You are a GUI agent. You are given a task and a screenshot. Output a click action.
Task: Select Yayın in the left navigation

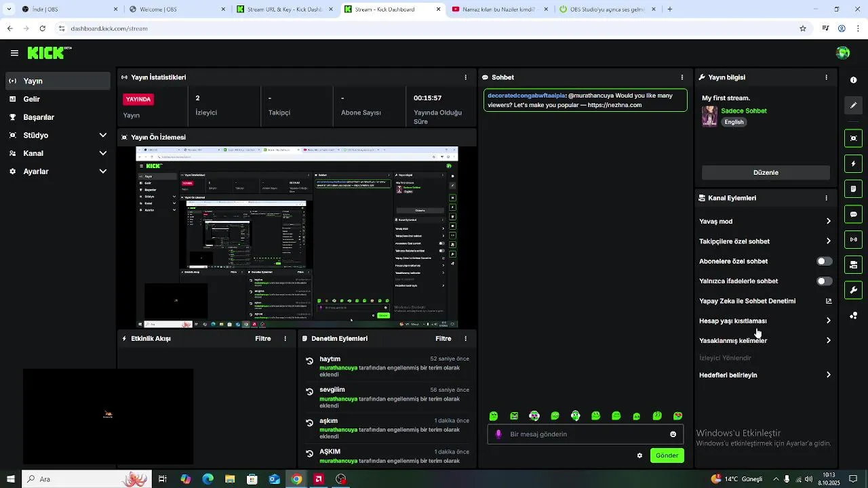pyautogui.click(x=58, y=81)
